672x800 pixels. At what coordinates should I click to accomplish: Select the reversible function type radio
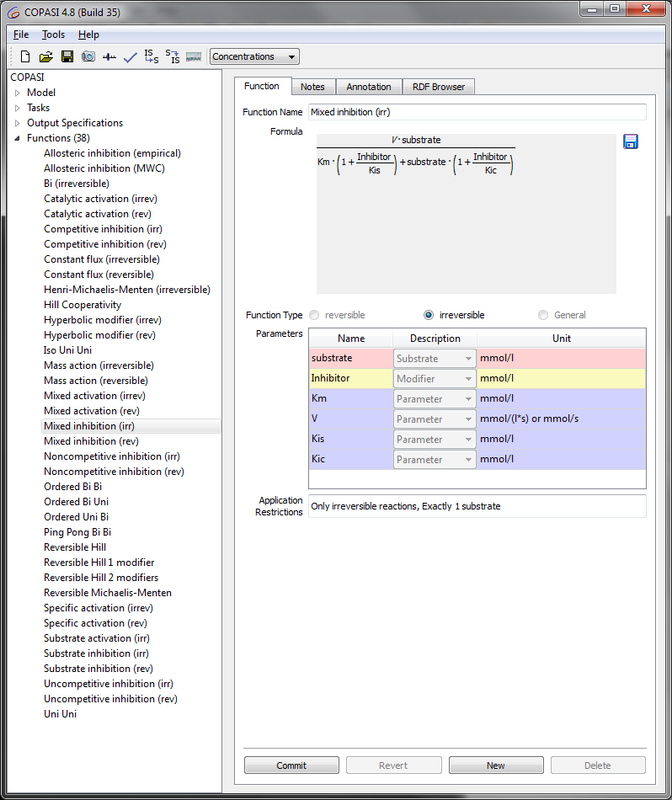314,315
